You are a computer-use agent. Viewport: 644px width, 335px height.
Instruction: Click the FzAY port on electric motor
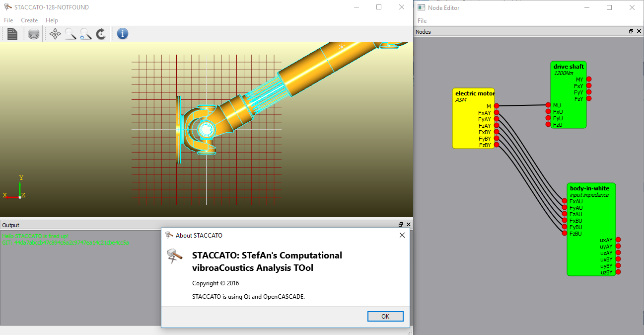point(497,126)
